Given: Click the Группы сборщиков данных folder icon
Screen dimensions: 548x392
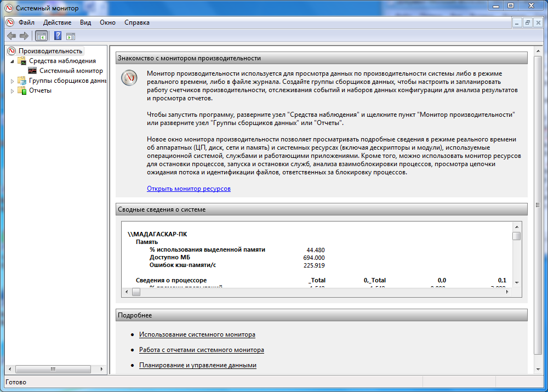Looking at the screenshot, I should [22, 81].
